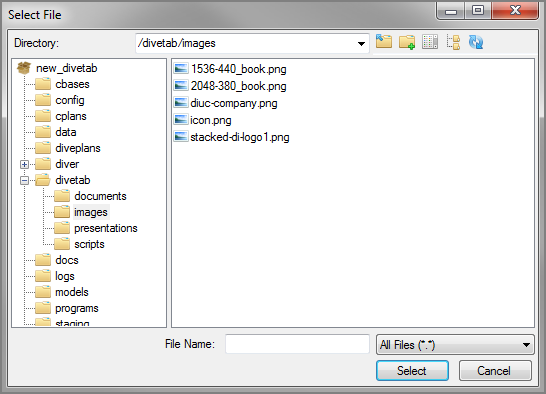Click the programs folder icon
The height and width of the screenshot is (394, 546).
tap(43, 308)
